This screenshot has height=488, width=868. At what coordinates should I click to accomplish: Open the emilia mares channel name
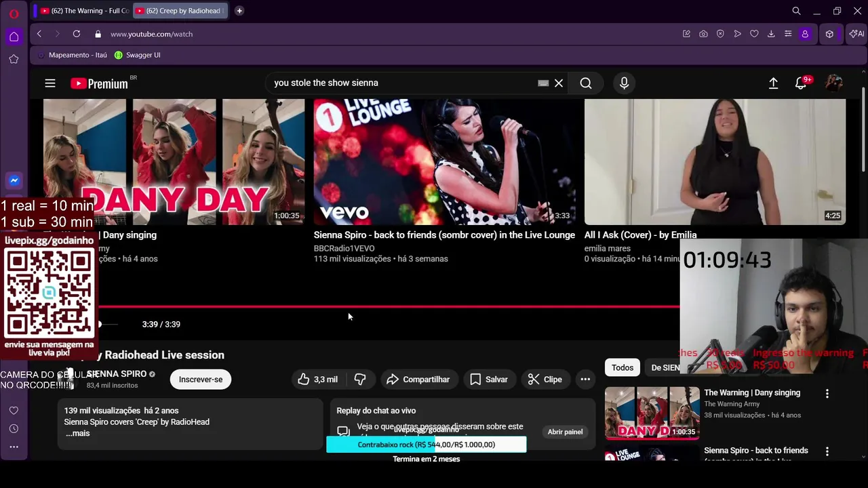coord(608,249)
